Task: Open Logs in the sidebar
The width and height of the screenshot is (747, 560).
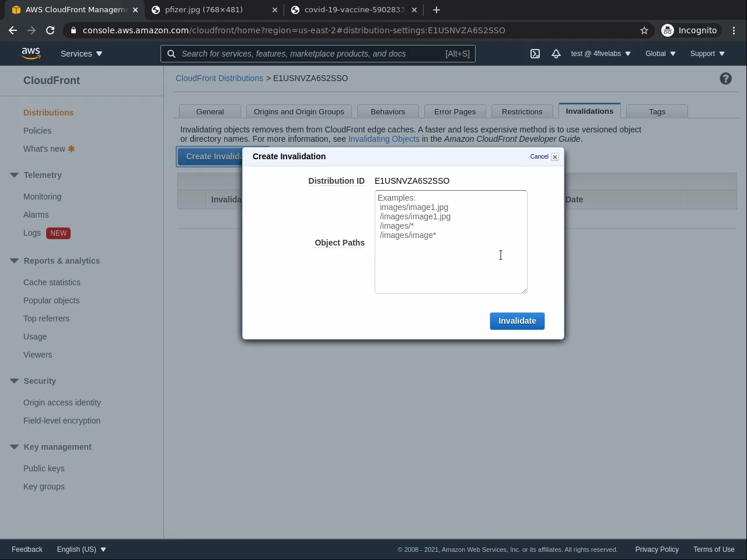Action: [x=32, y=233]
